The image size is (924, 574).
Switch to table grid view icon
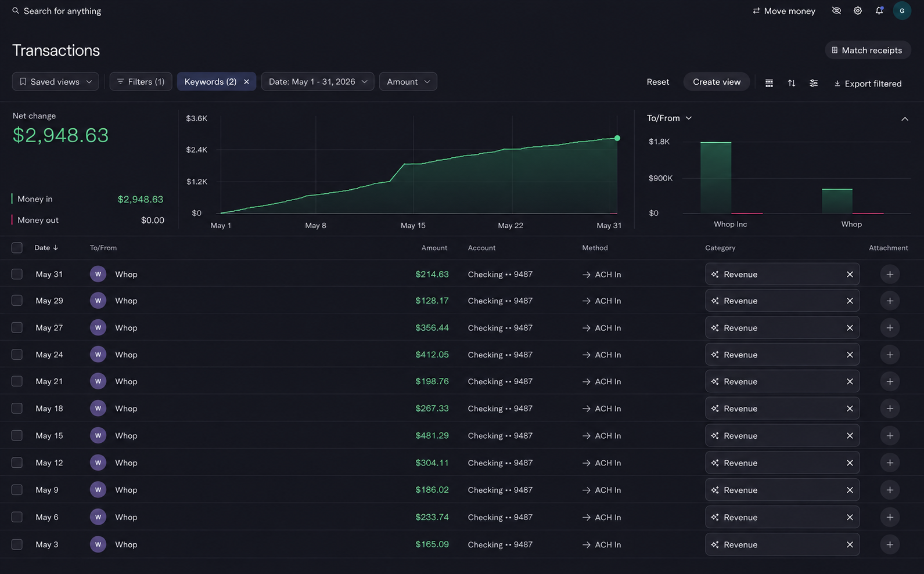(x=769, y=83)
